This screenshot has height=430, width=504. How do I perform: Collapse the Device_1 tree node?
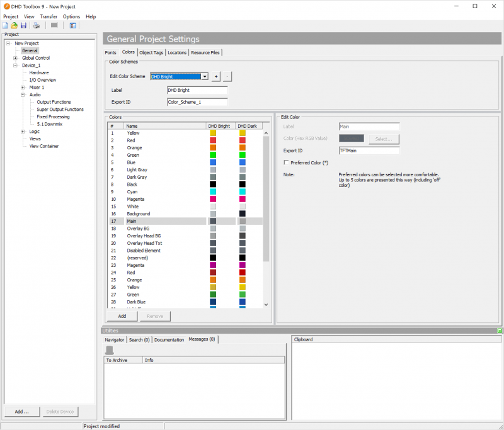pos(15,65)
